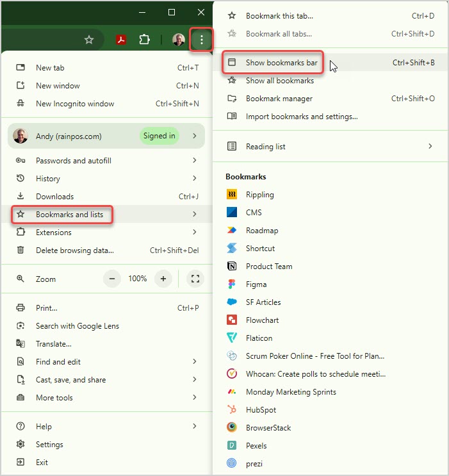449x476 pixels.
Task: Open Bookmark manager
Action: pos(331,99)
